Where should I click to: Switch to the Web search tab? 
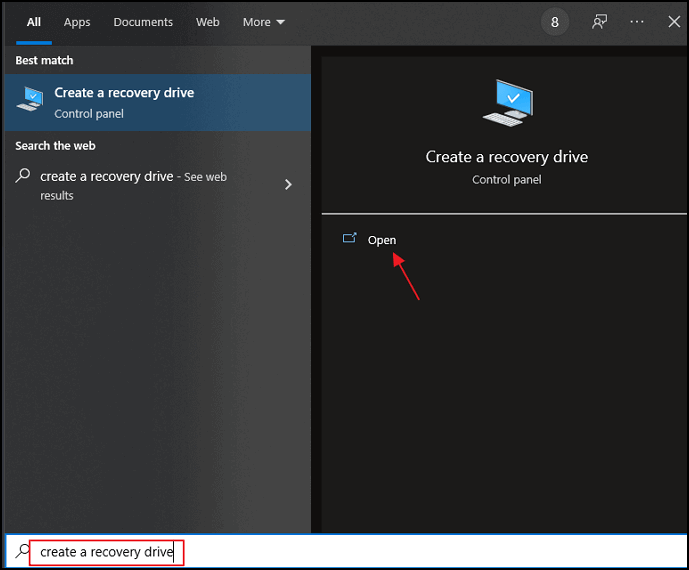[207, 22]
